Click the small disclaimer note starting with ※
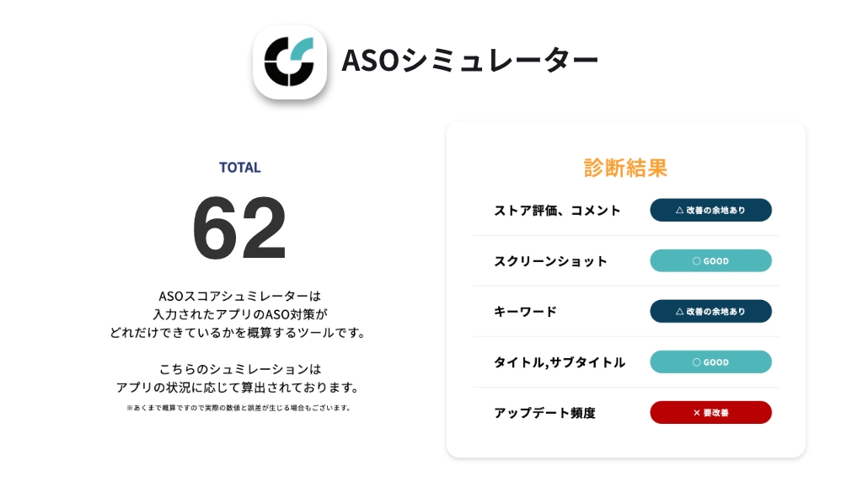Image resolution: width=868 pixels, height=482 pixels. (x=239, y=408)
